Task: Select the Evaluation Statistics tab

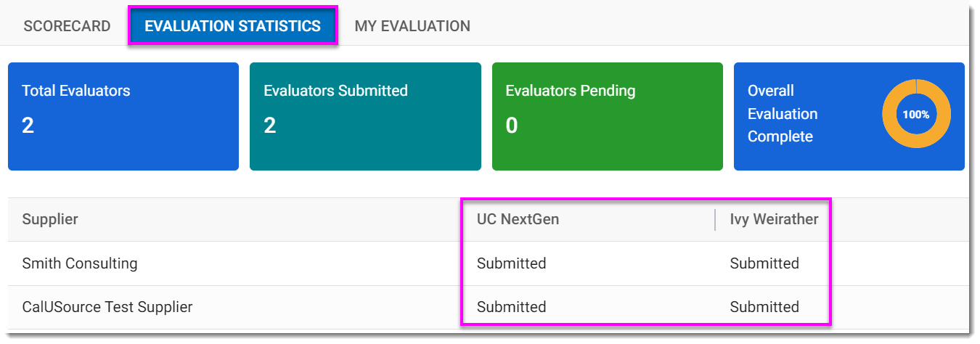Action: click(232, 26)
